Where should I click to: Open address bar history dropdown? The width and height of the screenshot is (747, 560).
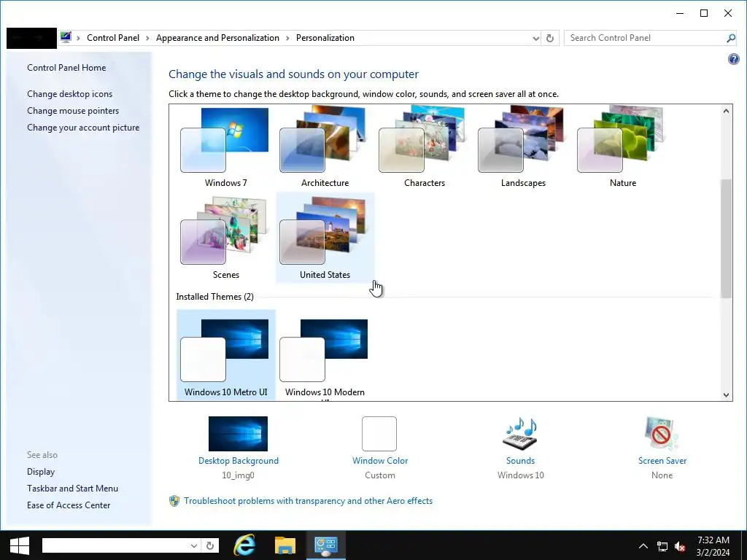[x=535, y=38]
